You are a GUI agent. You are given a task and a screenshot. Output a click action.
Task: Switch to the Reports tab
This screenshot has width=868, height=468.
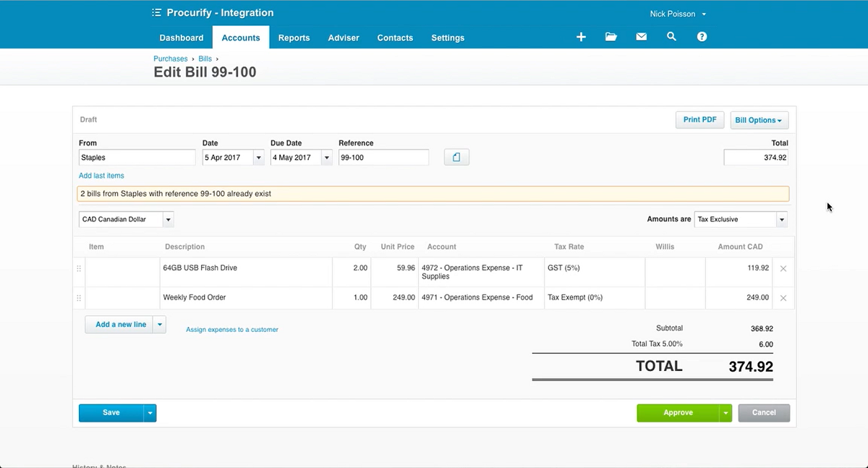tap(294, 38)
